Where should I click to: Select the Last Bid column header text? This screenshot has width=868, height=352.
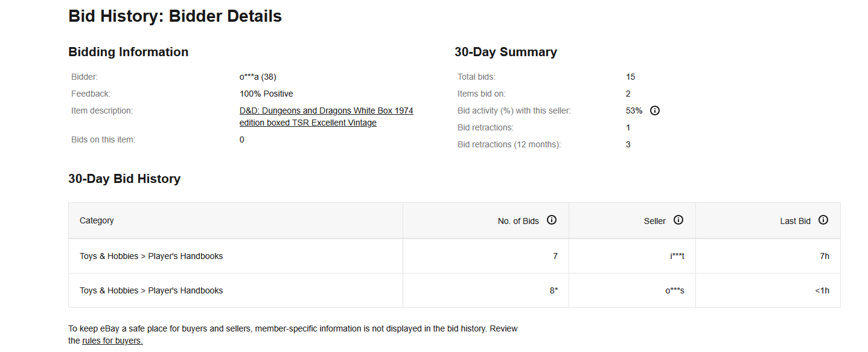[x=796, y=221]
